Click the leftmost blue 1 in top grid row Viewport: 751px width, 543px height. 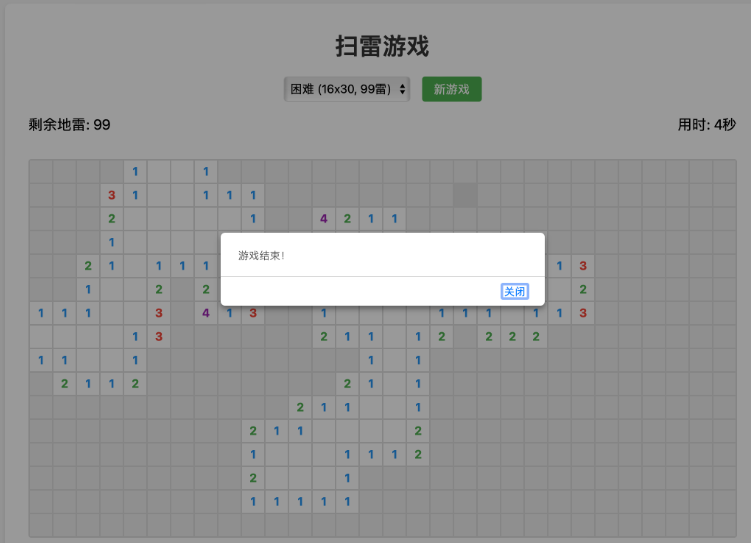click(x=135, y=171)
